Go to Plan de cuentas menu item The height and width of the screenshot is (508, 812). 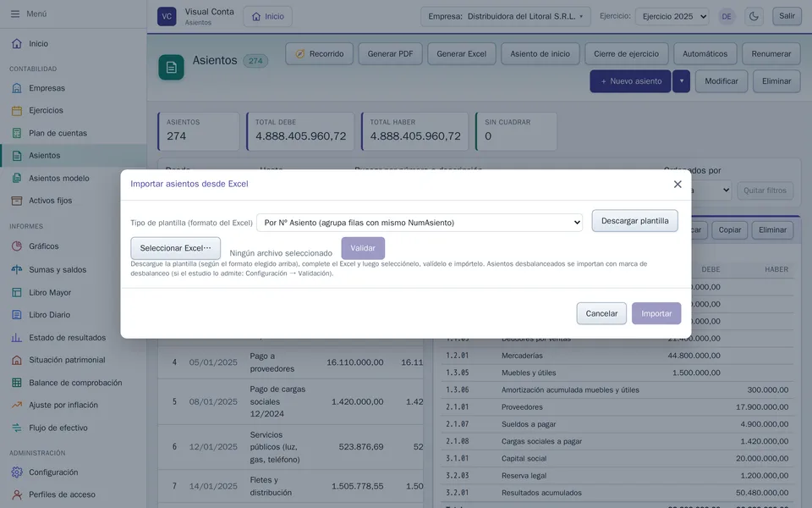[x=58, y=133]
